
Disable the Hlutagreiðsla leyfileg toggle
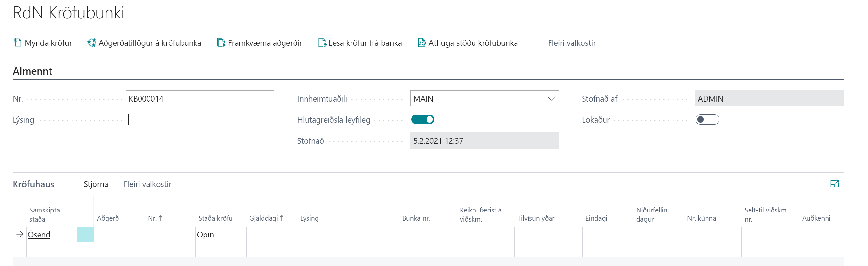pos(423,119)
